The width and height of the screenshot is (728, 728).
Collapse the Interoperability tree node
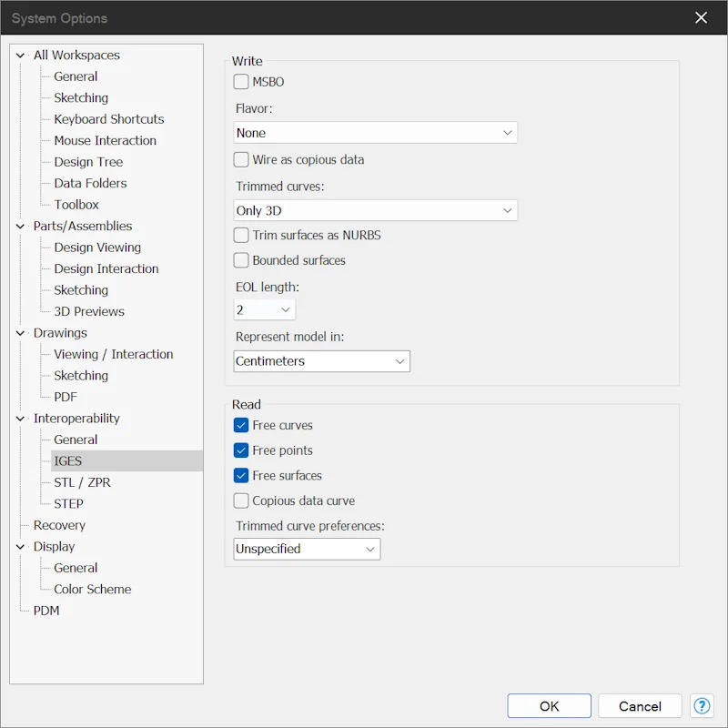pyautogui.click(x=20, y=419)
